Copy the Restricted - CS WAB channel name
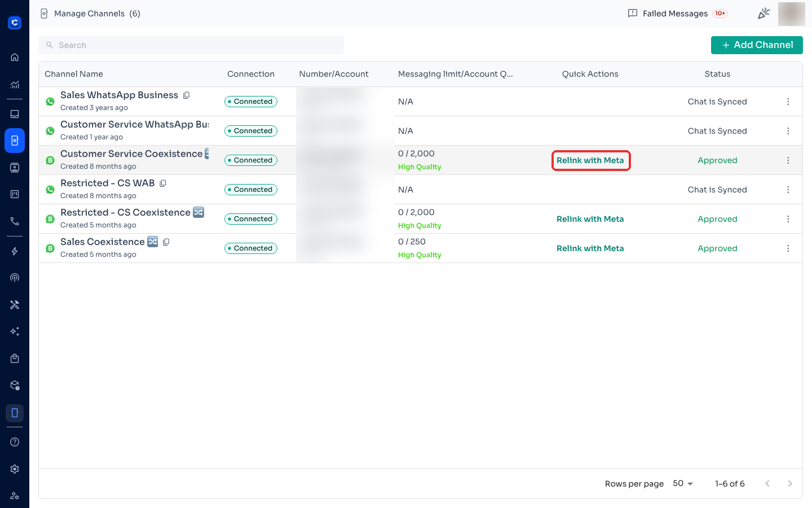The image size is (812, 508). [x=163, y=183]
